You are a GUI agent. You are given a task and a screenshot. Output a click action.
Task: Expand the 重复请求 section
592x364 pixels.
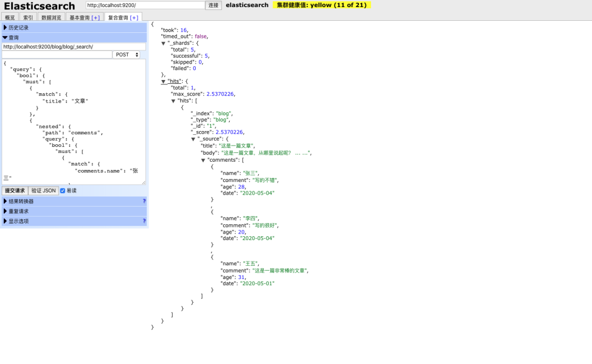75,211
